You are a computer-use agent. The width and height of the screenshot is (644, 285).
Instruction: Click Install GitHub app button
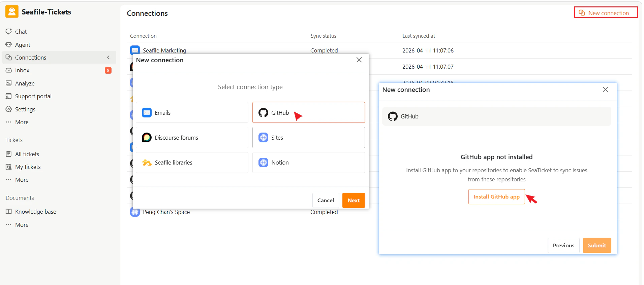click(x=496, y=197)
